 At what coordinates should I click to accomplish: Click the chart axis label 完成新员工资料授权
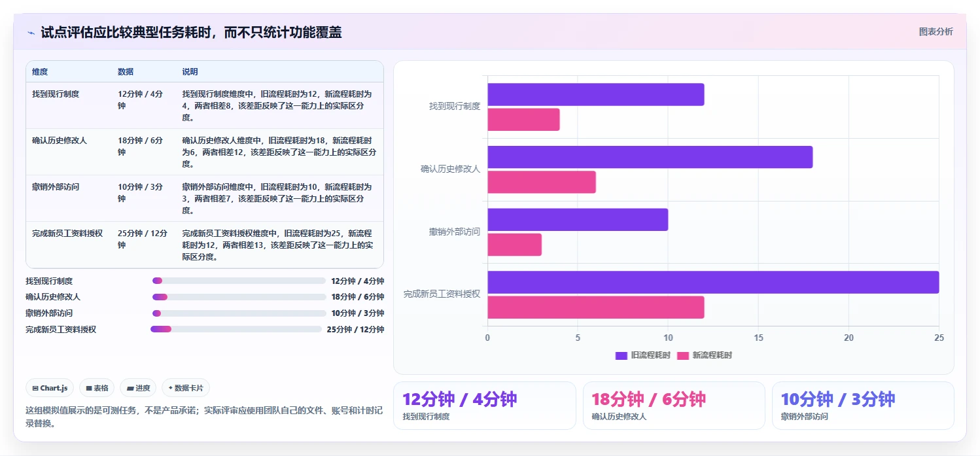[x=442, y=294]
